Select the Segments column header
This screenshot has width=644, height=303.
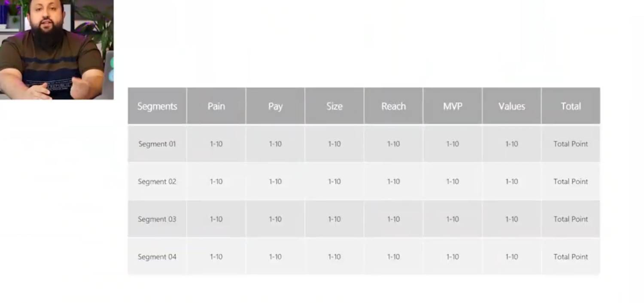(157, 106)
